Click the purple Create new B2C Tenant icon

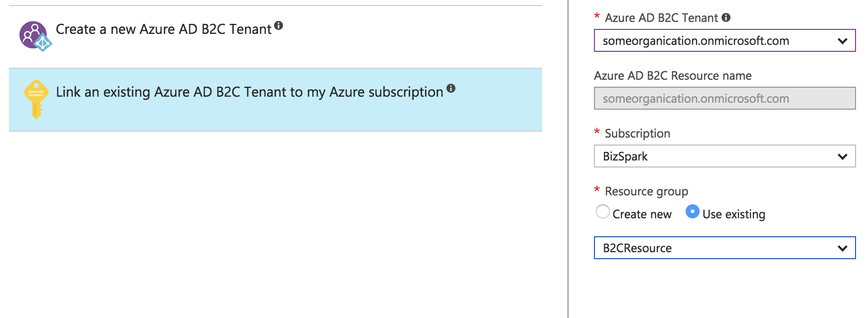coord(35,36)
